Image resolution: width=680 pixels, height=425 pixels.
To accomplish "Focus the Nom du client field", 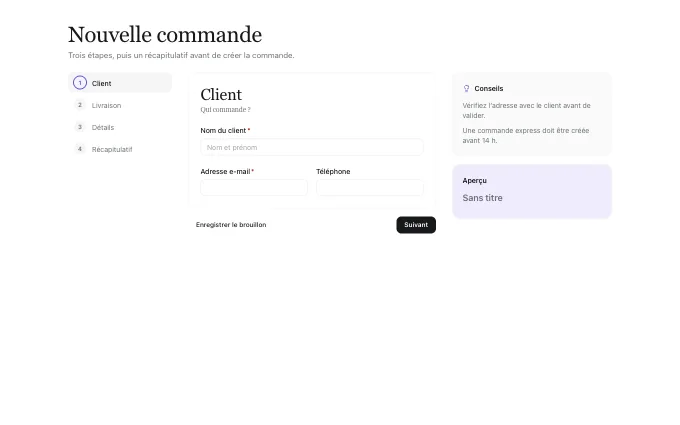I will point(312,147).
